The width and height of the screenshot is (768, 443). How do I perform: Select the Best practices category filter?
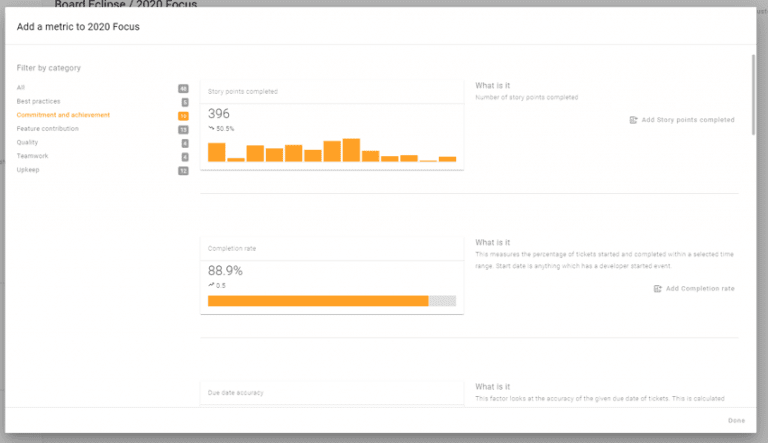coord(38,101)
